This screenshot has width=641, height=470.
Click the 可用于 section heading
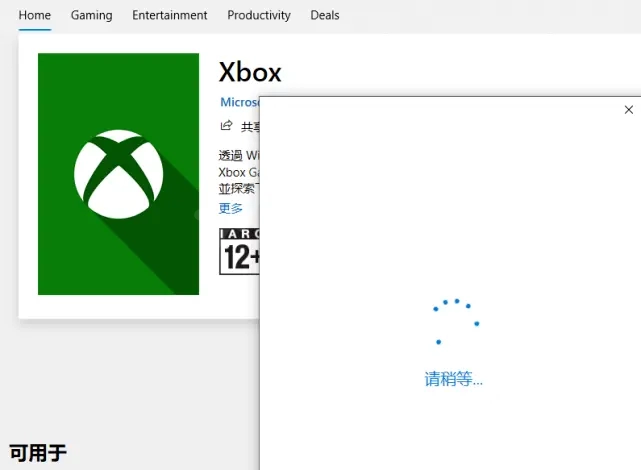[38, 453]
